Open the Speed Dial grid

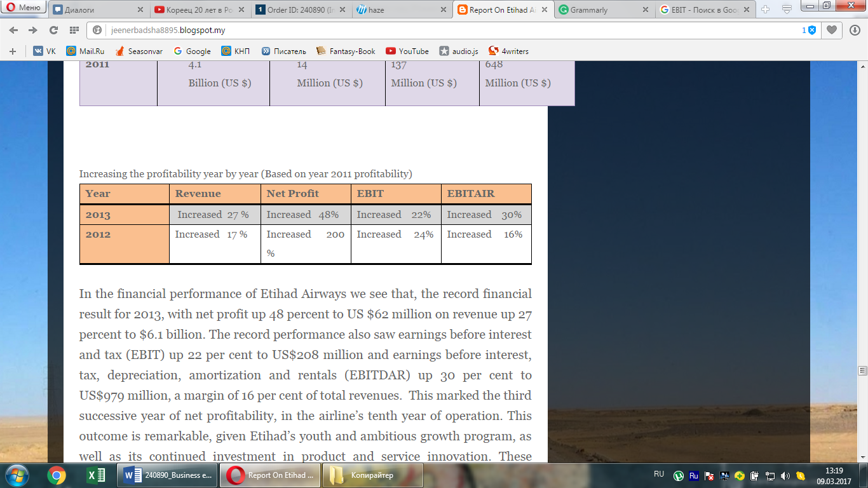pos(74,30)
